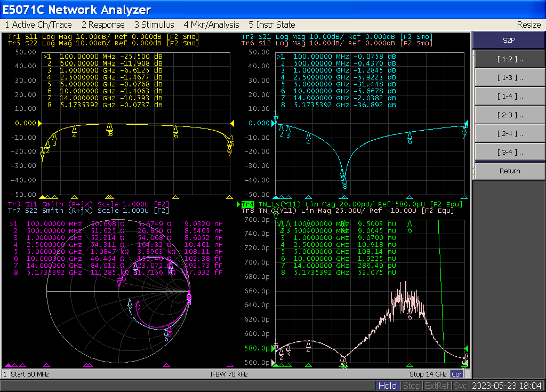The image size is (546, 392).
Task: Click the Stop 14 GHz label
Action: (x=428, y=374)
